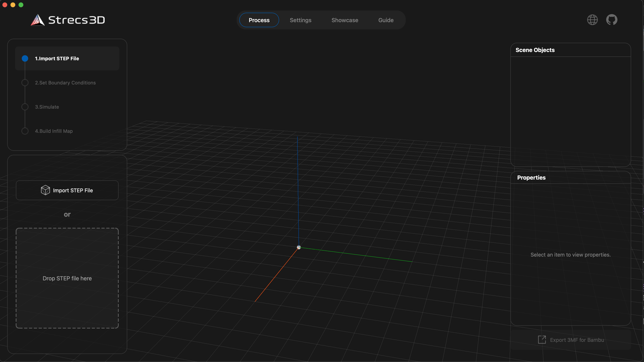Select step 1 Import STEP File indicator
The width and height of the screenshot is (644, 362).
coord(25,58)
